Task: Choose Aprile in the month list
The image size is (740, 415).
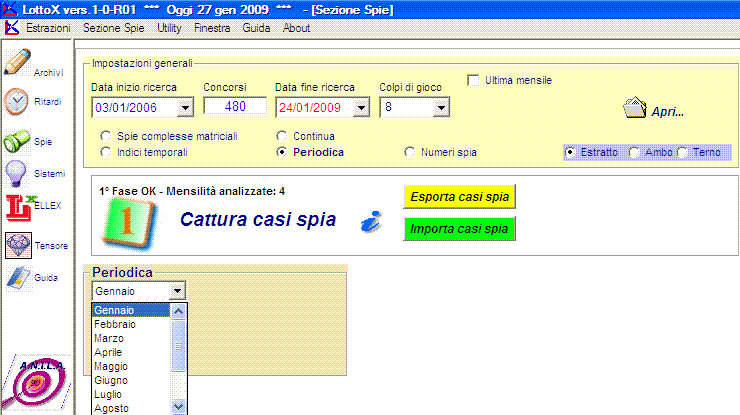Action: click(131, 352)
